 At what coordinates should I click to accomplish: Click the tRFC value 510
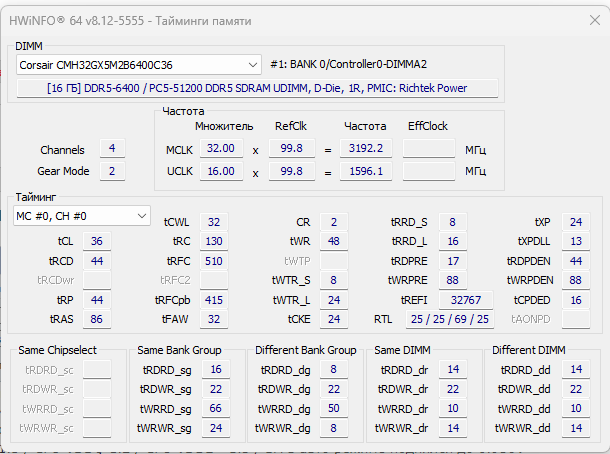[214, 261]
